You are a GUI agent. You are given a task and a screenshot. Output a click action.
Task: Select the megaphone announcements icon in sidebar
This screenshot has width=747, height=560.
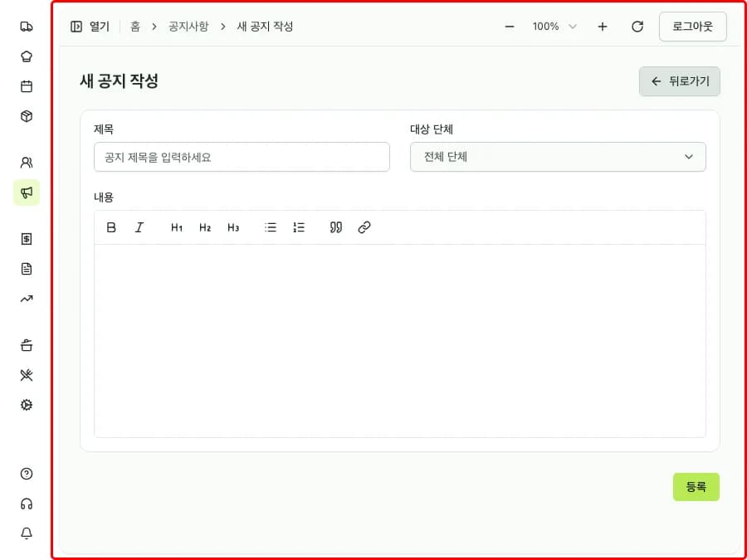click(x=26, y=192)
